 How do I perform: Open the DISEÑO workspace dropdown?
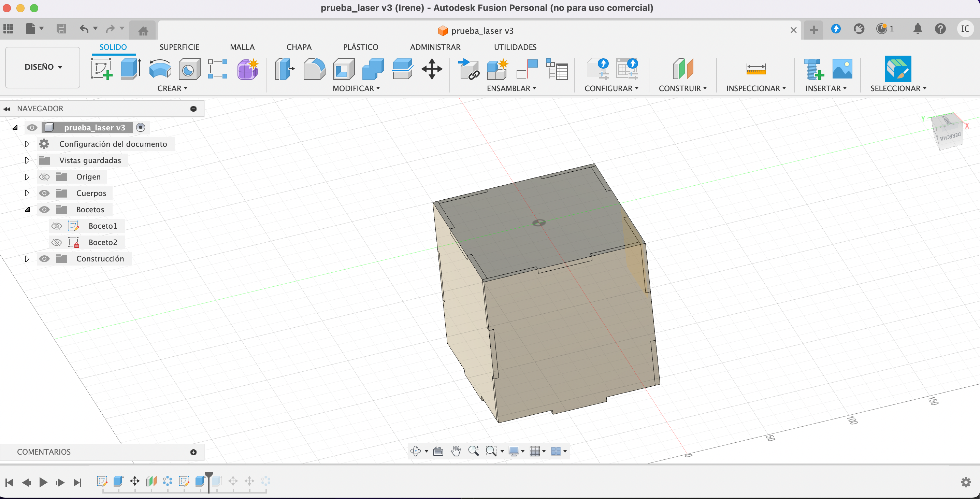(x=43, y=67)
